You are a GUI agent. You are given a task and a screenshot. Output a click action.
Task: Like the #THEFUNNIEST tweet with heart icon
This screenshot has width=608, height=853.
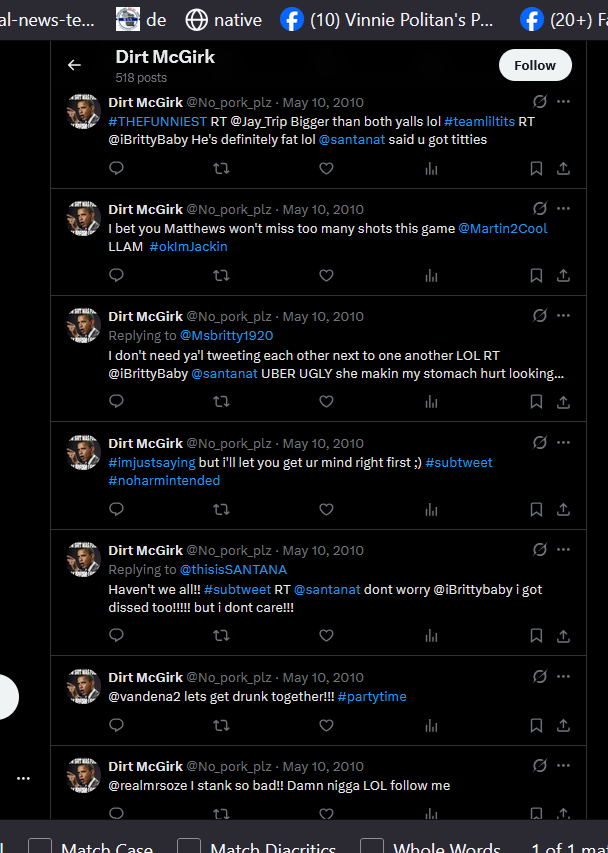pos(326,169)
